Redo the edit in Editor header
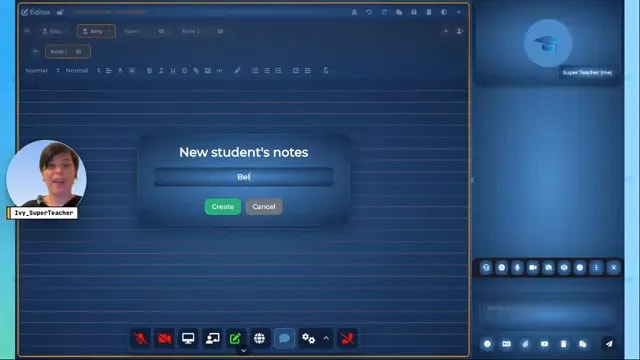640x360 pixels. [384, 12]
